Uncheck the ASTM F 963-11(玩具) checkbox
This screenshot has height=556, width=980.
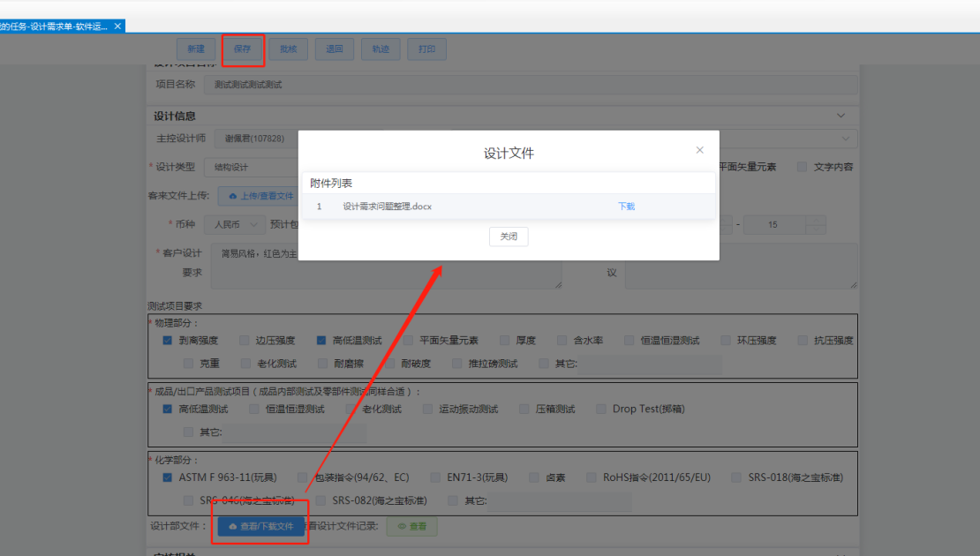pos(167,478)
